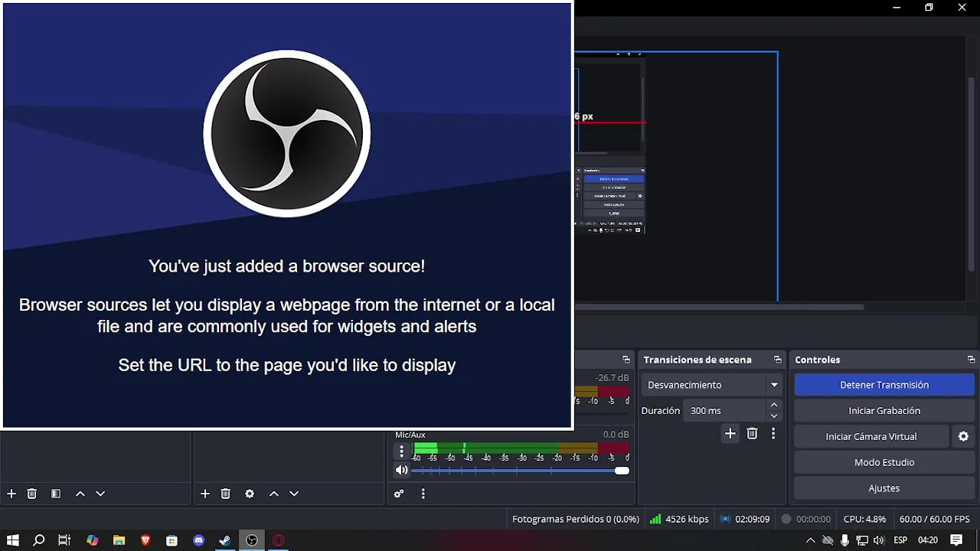Open Discord from taskbar
The image size is (980, 551).
pos(199,540)
